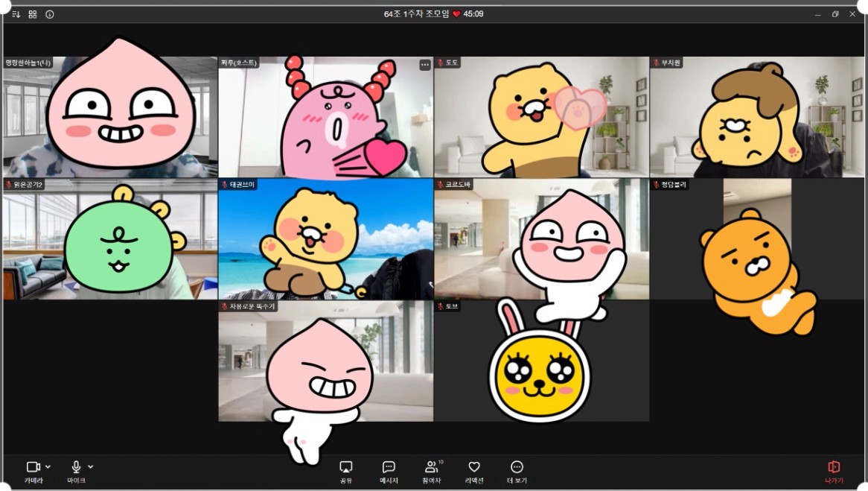Toggle the microphone (마이크) mute
The height and width of the screenshot is (491, 868).
pyautogui.click(x=76, y=467)
